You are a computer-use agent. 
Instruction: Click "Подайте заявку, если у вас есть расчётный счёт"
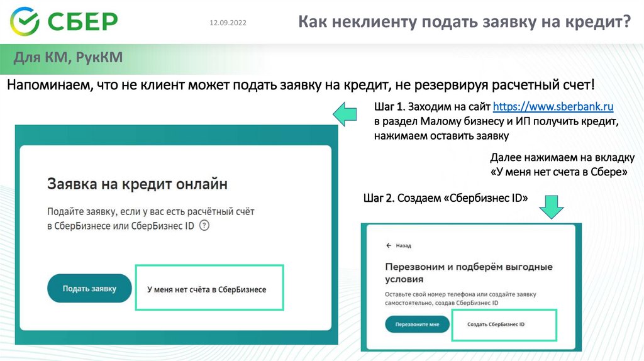[x=151, y=211]
